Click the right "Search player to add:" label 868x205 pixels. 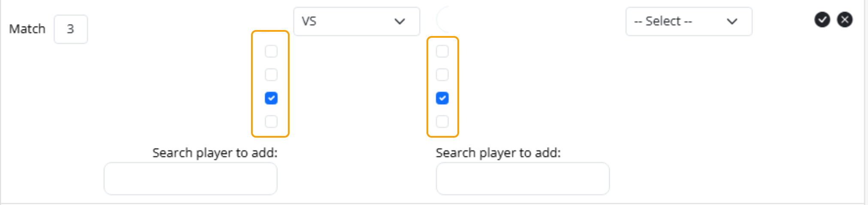(x=498, y=153)
